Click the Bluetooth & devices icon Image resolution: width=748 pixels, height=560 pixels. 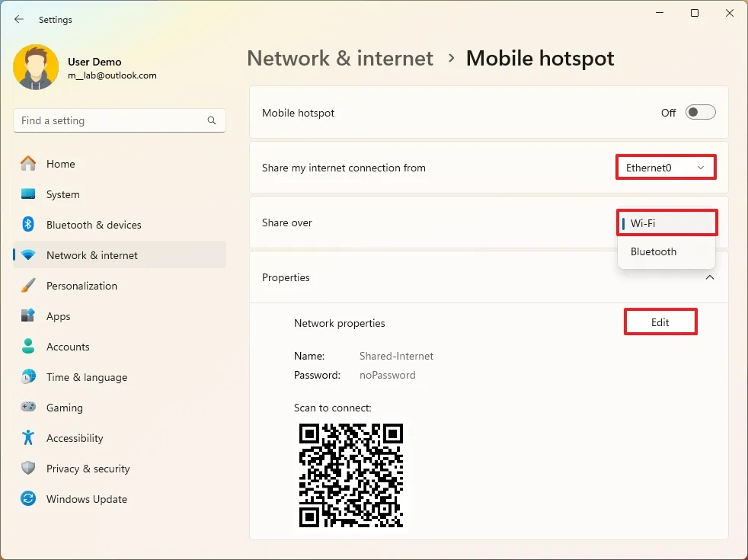click(x=28, y=225)
